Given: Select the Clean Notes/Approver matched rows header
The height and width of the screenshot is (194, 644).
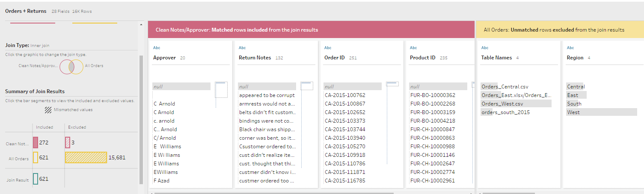Looking at the screenshot, I should coord(311,30).
